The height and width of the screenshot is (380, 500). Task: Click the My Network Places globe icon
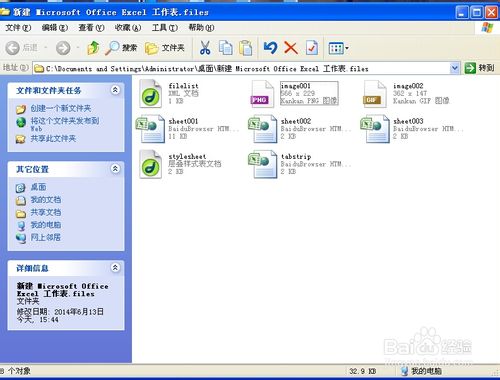click(21, 238)
